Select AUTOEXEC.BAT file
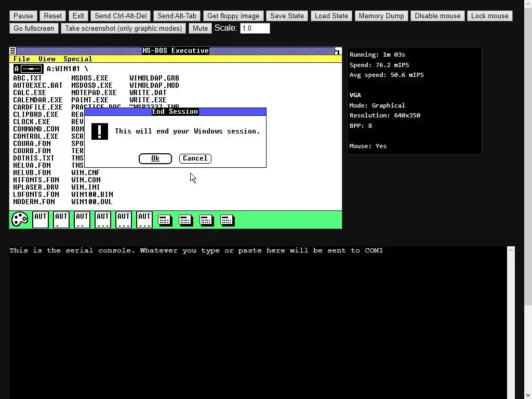Viewport: 532px width, 399px height. [38, 86]
